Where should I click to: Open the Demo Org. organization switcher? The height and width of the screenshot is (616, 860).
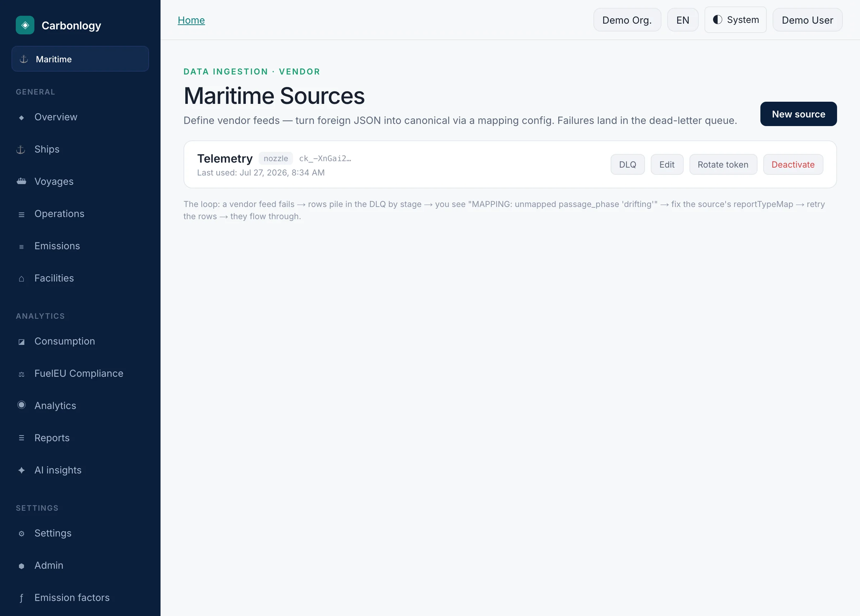[x=627, y=20]
